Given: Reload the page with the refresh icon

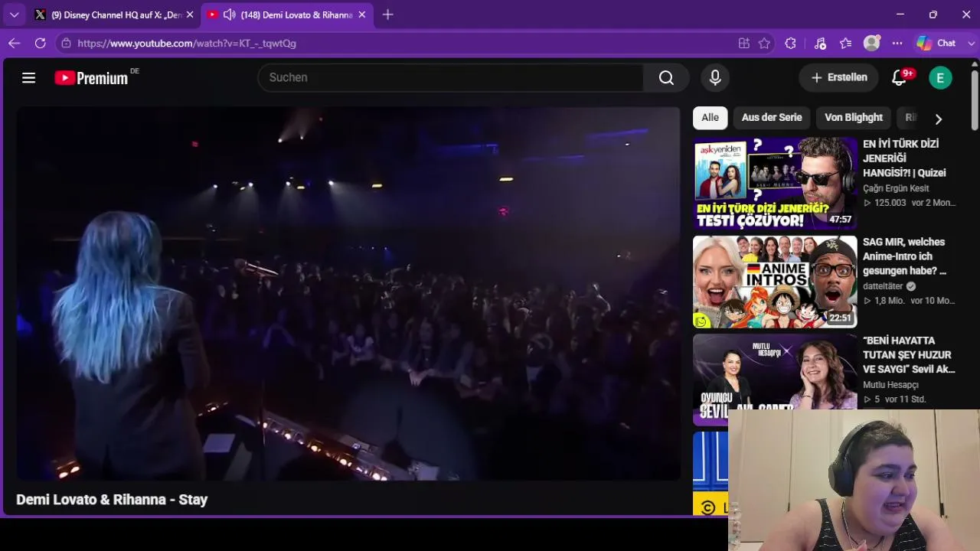Looking at the screenshot, I should coord(41,43).
